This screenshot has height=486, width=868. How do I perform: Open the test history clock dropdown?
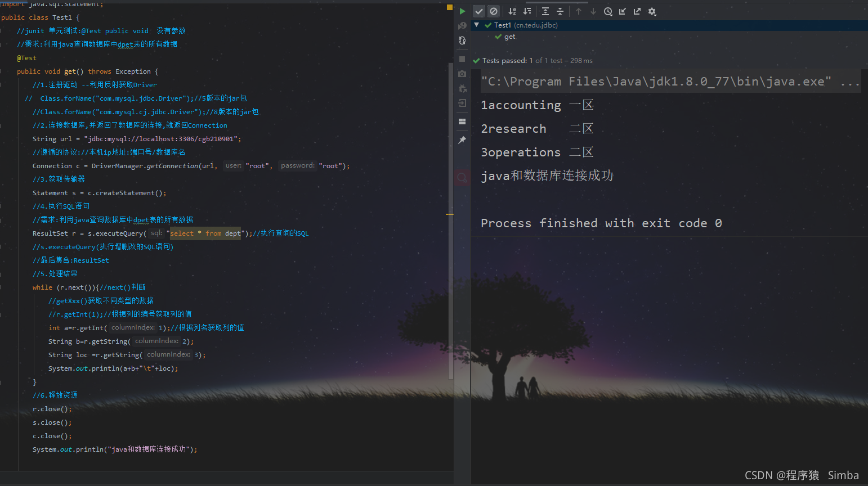point(608,11)
